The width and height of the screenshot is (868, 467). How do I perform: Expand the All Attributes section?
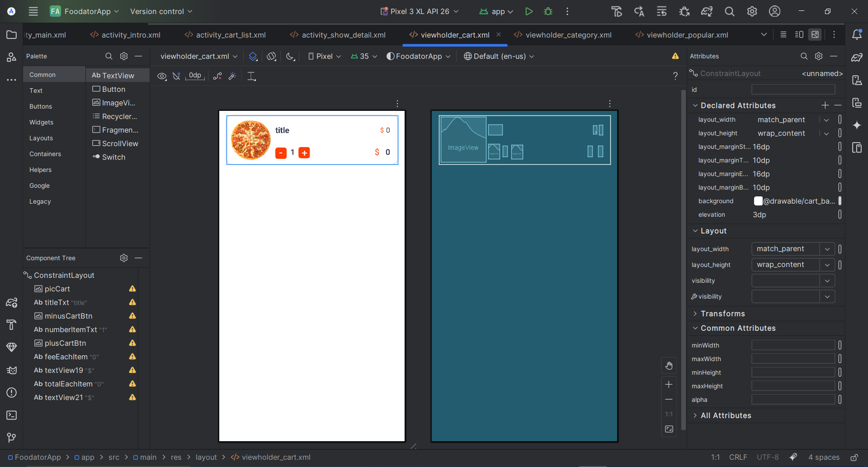(x=695, y=415)
